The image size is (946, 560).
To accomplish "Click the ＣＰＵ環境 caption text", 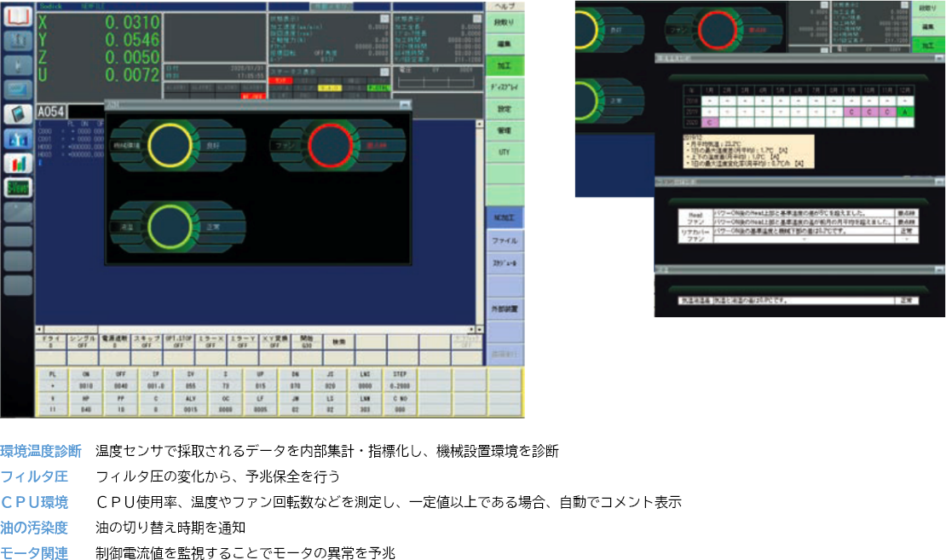I will pos(34,502).
